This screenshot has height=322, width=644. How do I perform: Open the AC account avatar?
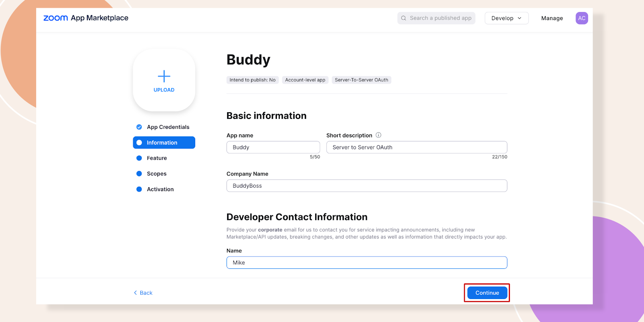582,18
